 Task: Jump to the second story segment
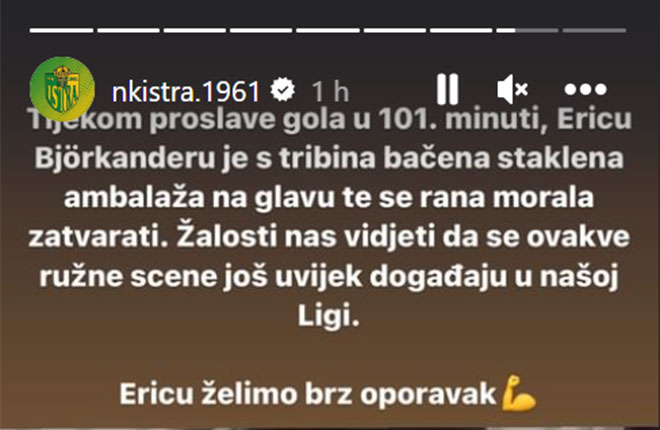tap(128, 30)
